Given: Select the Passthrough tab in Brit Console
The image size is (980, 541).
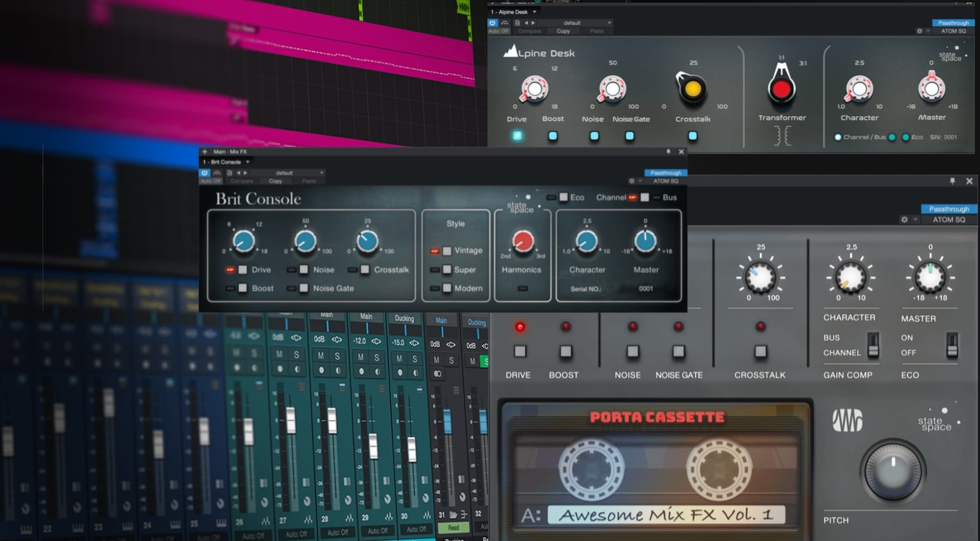Looking at the screenshot, I should coord(666,172).
